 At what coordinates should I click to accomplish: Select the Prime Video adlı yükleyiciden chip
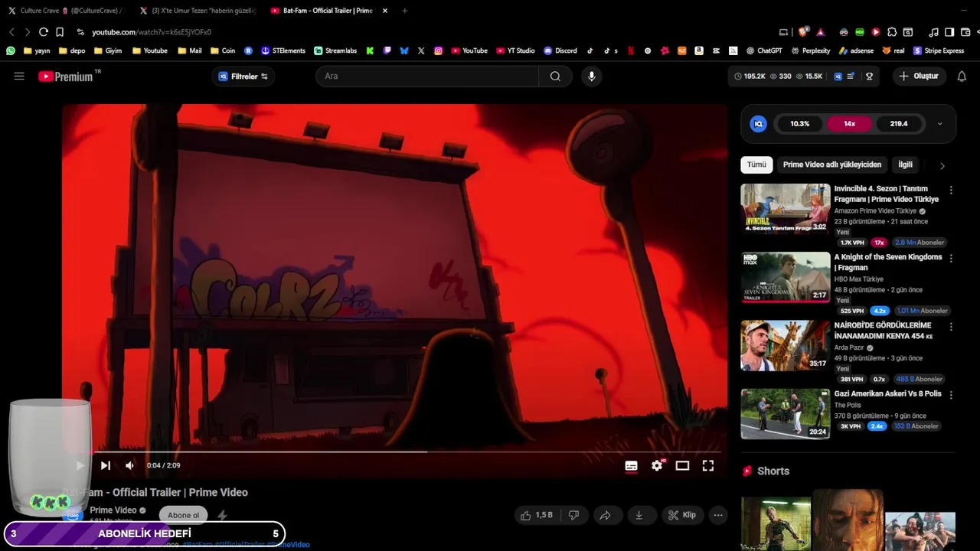pyautogui.click(x=832, y=165)
